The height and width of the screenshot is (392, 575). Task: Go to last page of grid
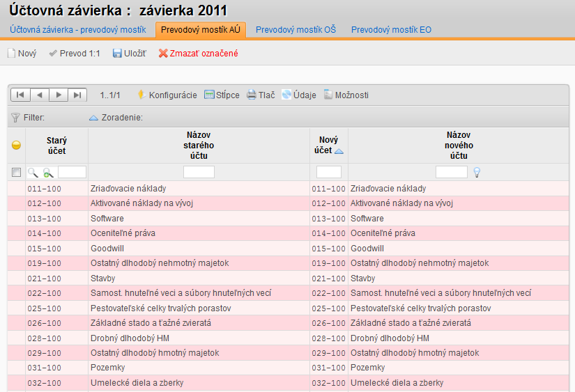pos(77,95)
